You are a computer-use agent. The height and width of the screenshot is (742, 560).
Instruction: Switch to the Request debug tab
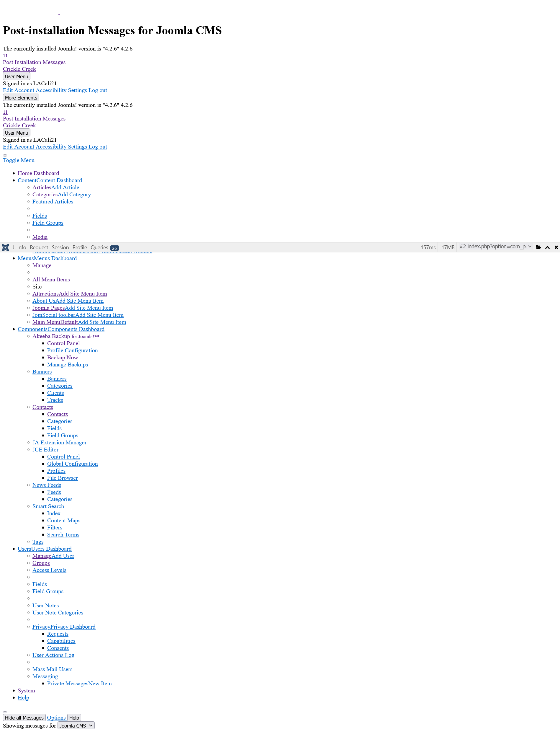click(x=39, y=247)
